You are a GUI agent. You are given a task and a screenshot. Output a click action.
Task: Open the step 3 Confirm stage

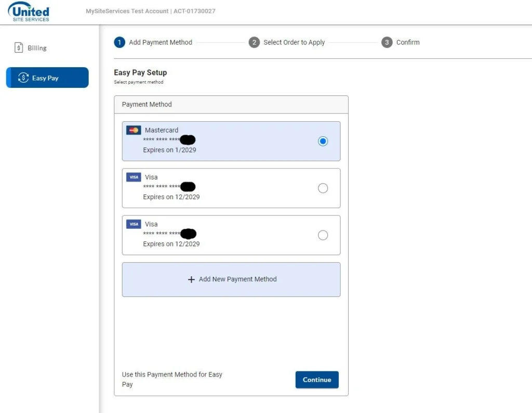pyautogui.click(x=387, y=42)
